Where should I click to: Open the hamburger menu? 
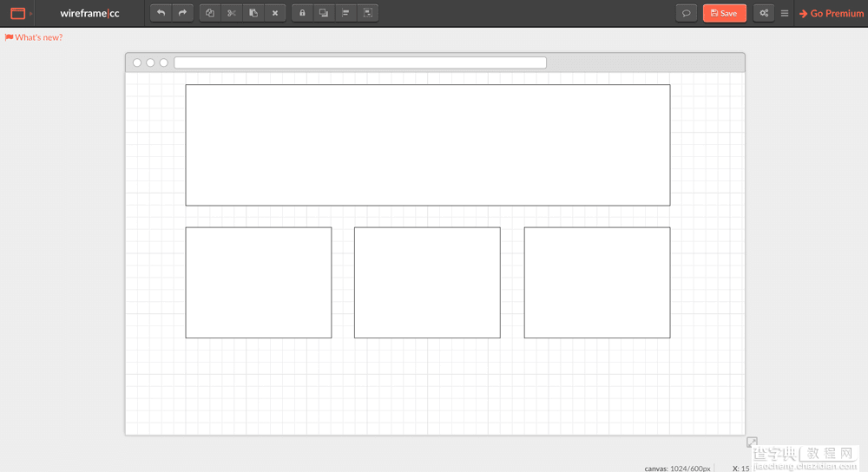[785, 13]
